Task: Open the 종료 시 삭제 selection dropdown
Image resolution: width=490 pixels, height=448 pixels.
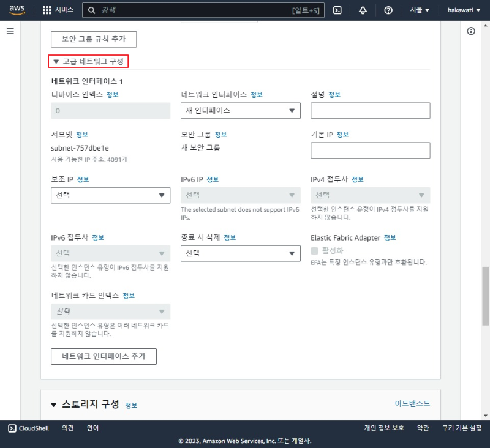Action: click(240, 253)
